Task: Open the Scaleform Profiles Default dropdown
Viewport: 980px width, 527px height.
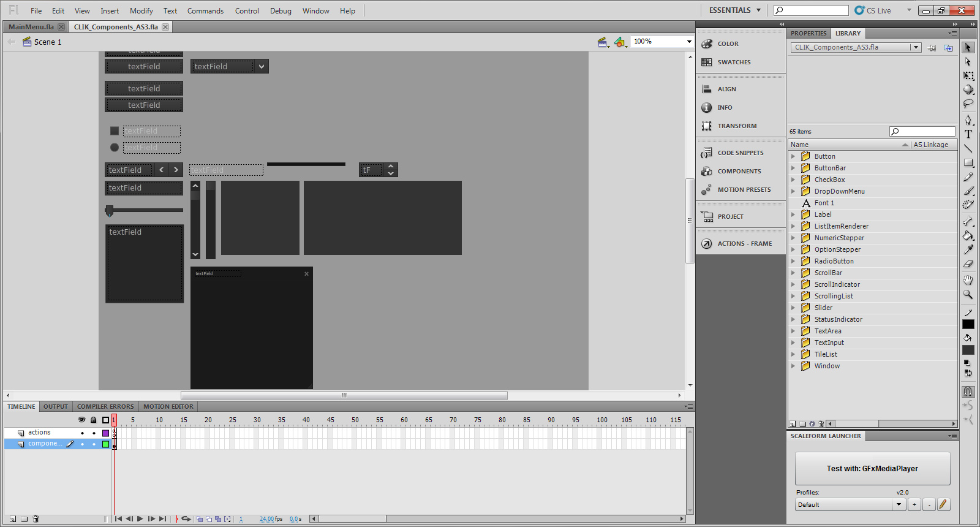Action: tap(899, 505)
